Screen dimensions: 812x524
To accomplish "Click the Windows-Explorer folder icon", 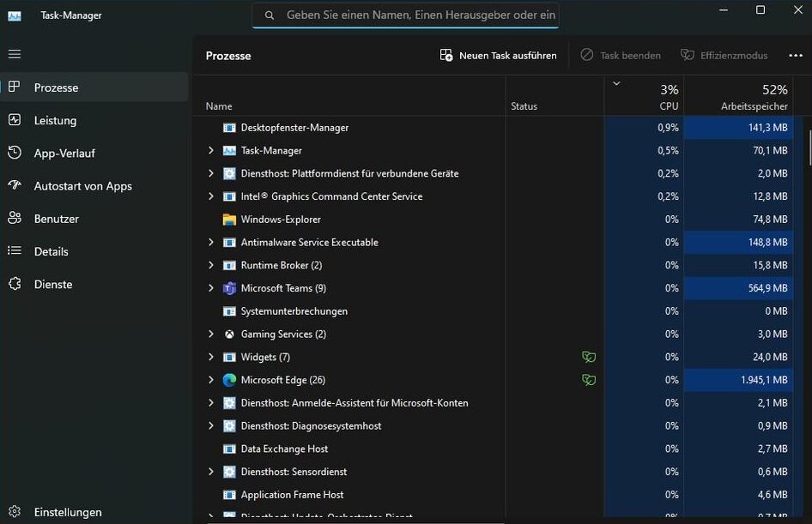I will tap(229, 220).
